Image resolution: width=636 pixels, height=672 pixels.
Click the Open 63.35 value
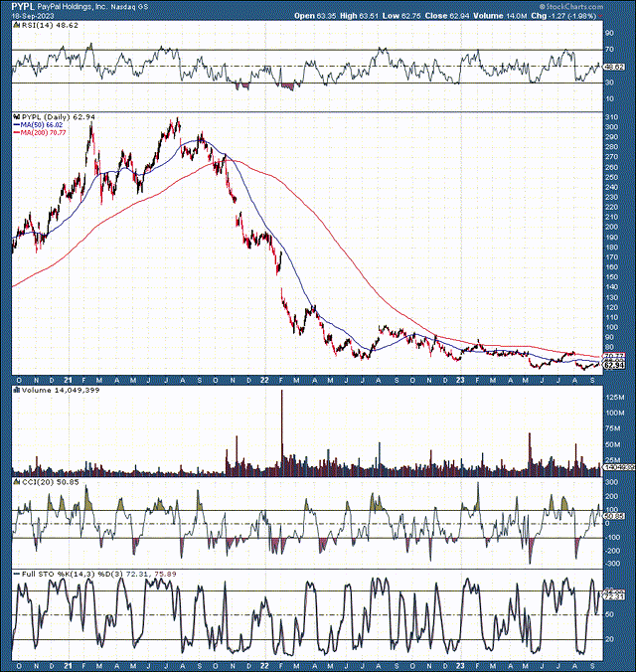coord(315,16)
